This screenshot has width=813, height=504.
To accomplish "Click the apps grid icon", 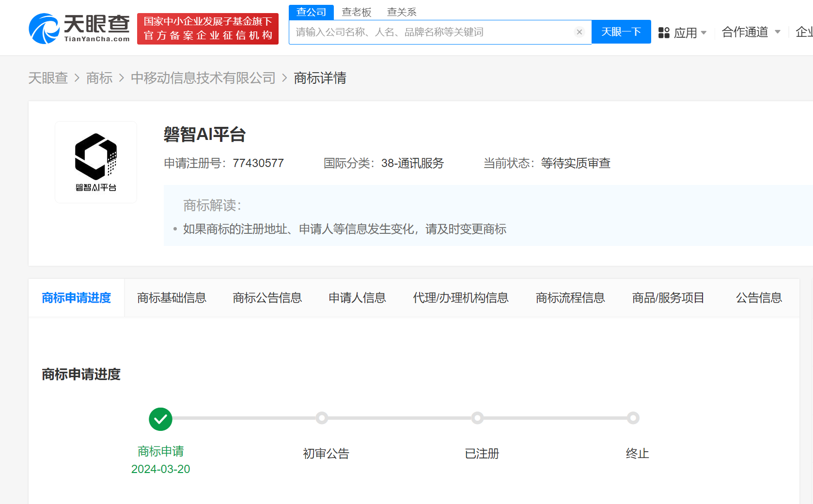I will (x=664, y=32).
